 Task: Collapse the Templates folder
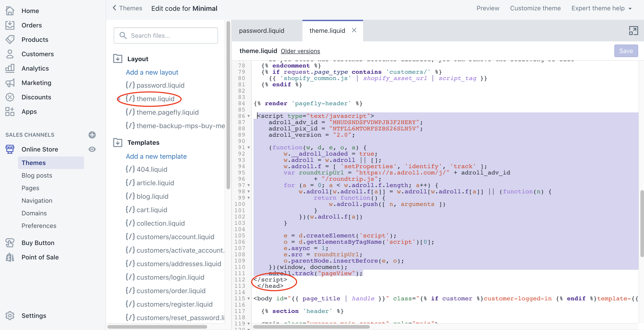(118, 143)
